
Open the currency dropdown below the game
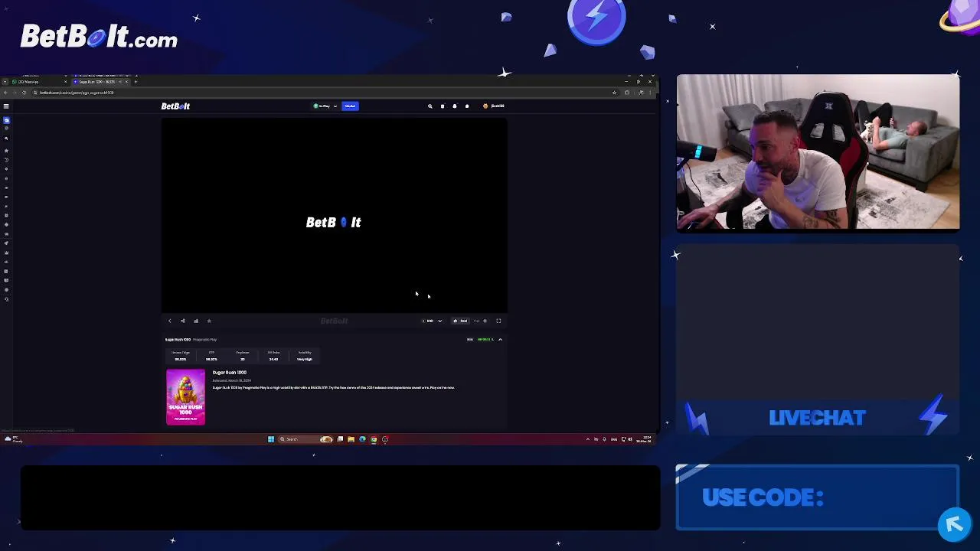tap(433, 321)
